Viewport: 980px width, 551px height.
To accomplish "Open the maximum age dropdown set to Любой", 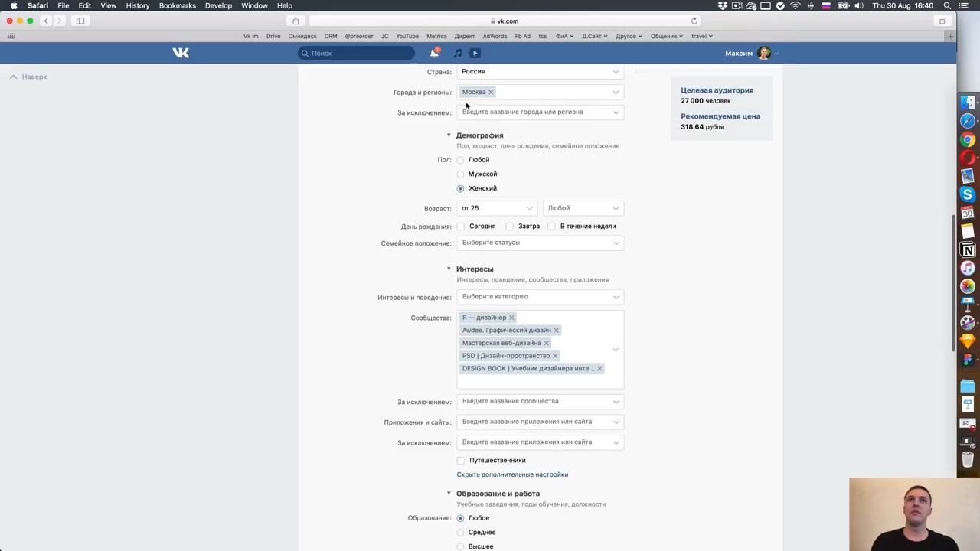I will tap(583, 208).
